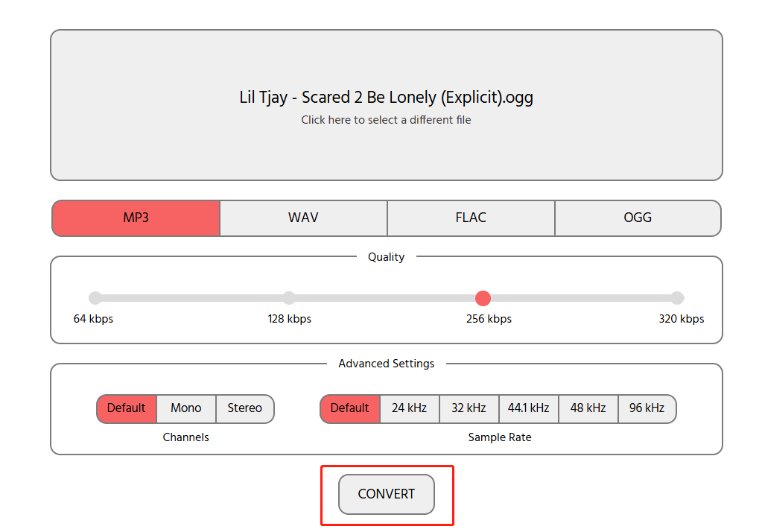Select Mono channel option
Screen dimensions: 762x532
coord(185,408)
